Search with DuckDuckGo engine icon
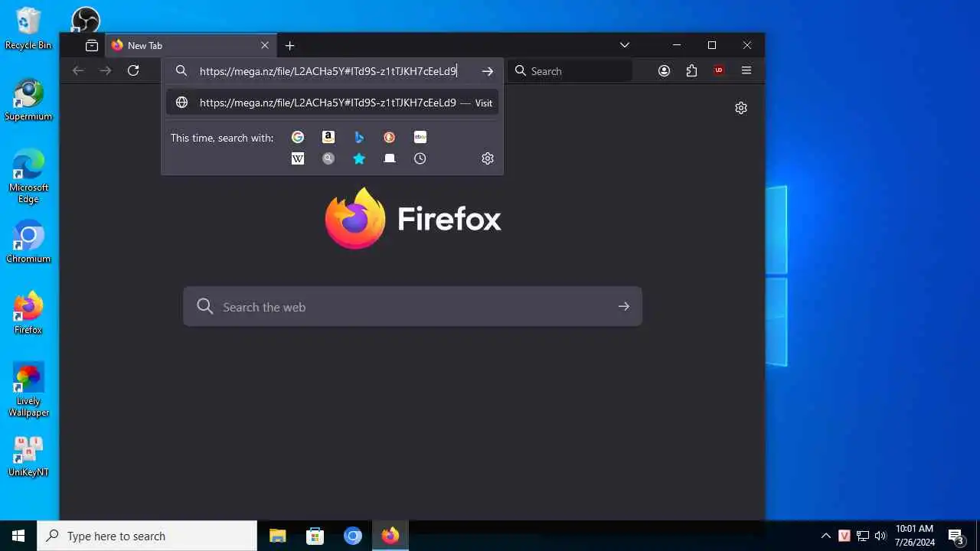 tap(390, 137)
